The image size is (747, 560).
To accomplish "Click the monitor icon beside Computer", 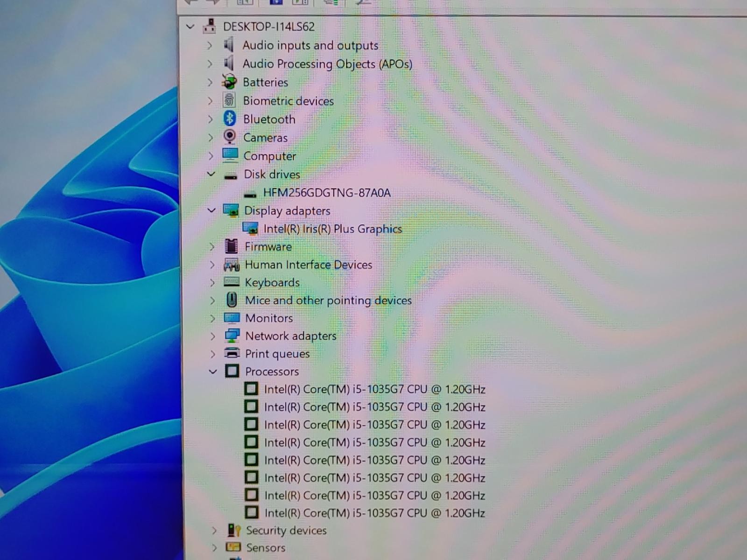I will pyautogui.click(x=230, y=155).
